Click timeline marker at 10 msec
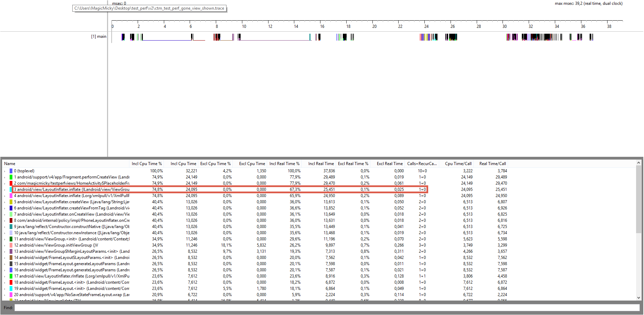Image resolution: width=644 pixels, height=315 pixels. tap(244, 26)
